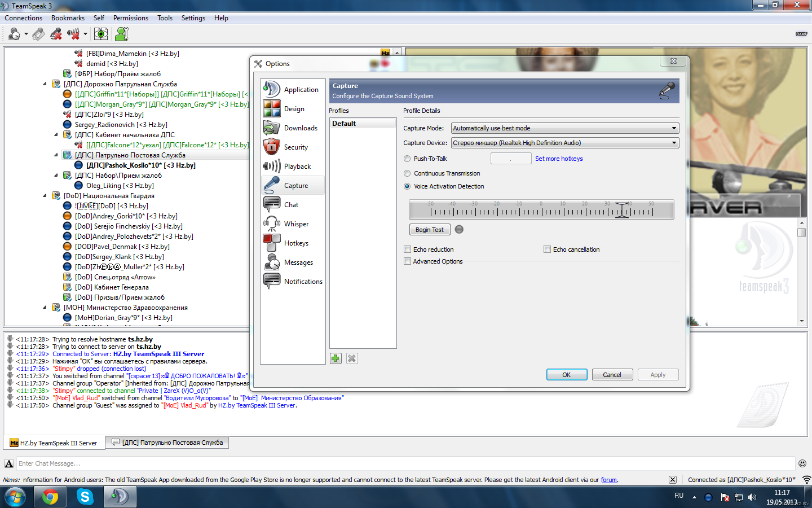Image resolution: width=812 pixels, height=508 pixels.
Task: Select Continuous Transmission radio button
Action: pyautogui.click(x=407, y=173)
